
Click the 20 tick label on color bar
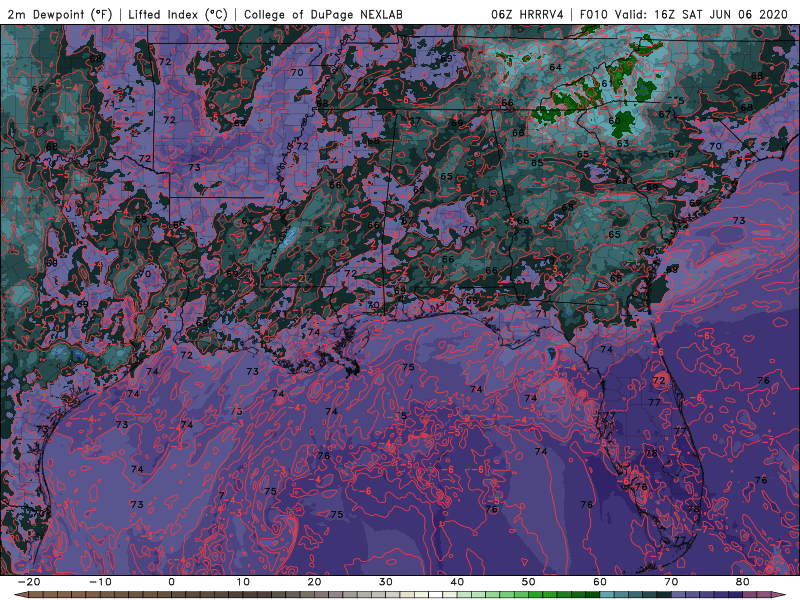click(x=314, y=582)
